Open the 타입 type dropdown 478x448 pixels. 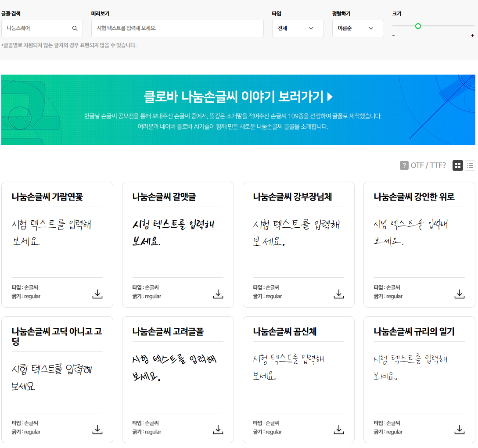(x=298, y=28)
